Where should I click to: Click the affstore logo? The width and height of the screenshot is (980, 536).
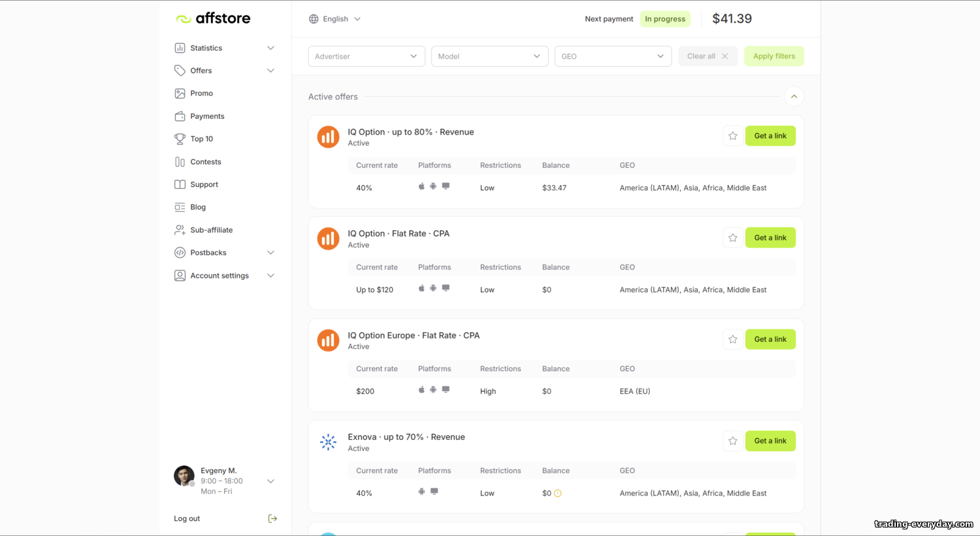[213, 18]
